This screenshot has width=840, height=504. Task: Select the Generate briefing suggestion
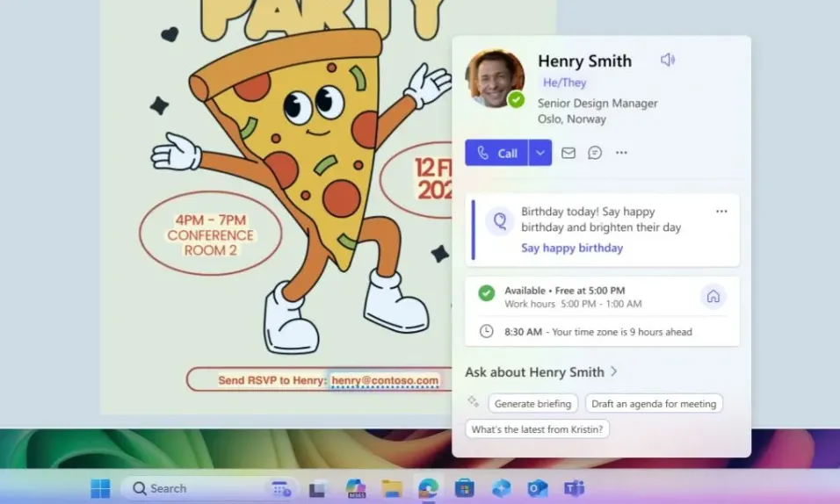[532, 404]
